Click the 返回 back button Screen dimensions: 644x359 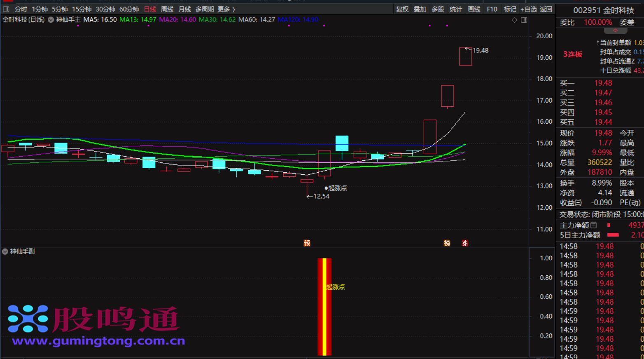tap(546, 9)
